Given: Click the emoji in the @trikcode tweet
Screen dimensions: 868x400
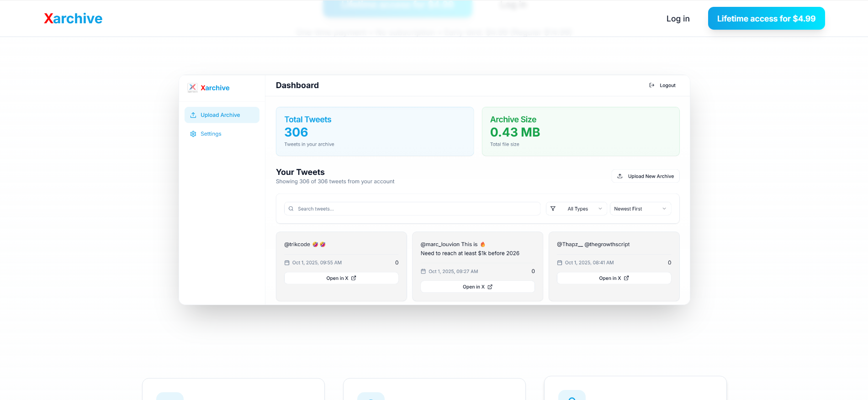Looking at the screenshot, I should [319, 244].
